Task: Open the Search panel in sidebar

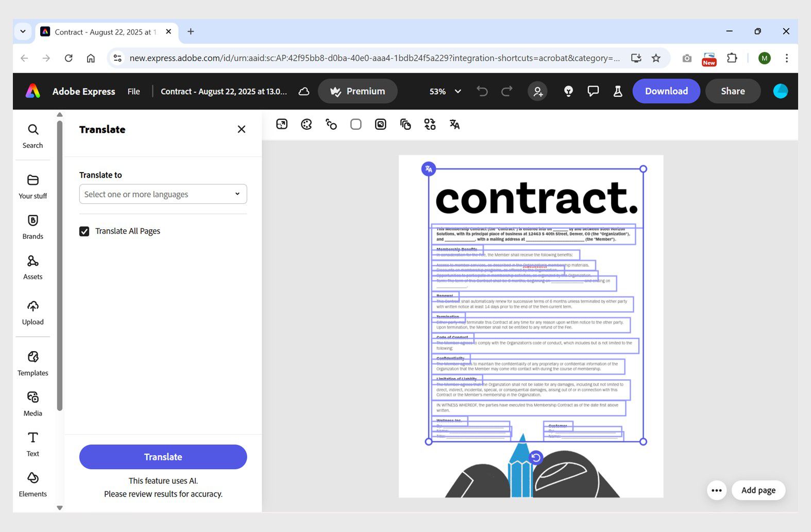Action: [32, 136]
